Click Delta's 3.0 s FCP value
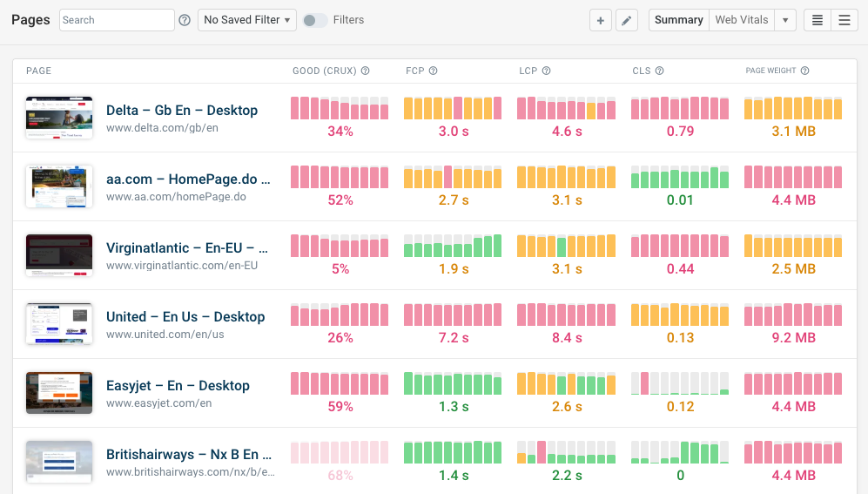Image resolution: width=868 pixels, height=494 pixels. 454,132
